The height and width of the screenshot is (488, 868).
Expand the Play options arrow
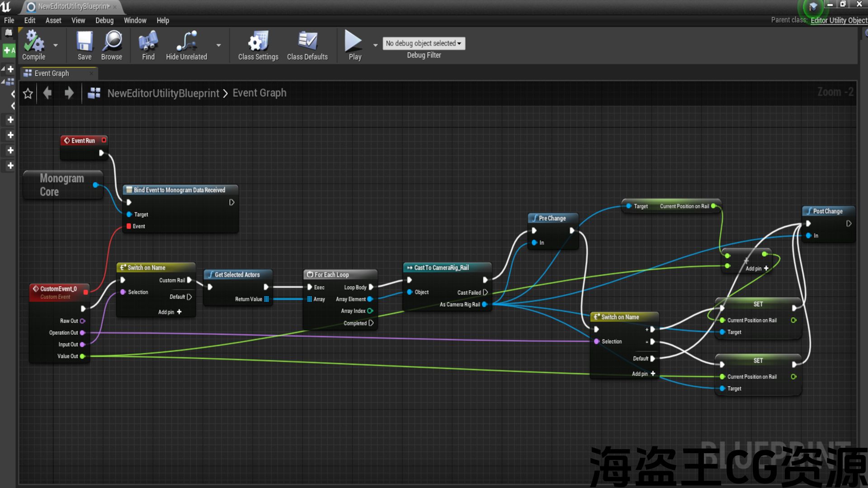pos(375,45)
